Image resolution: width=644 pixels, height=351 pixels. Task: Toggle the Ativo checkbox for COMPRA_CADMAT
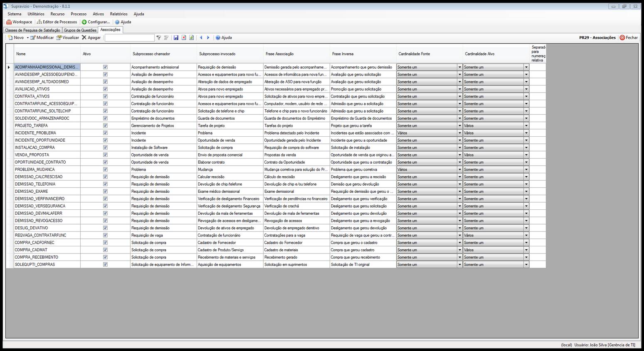[105, 250]
